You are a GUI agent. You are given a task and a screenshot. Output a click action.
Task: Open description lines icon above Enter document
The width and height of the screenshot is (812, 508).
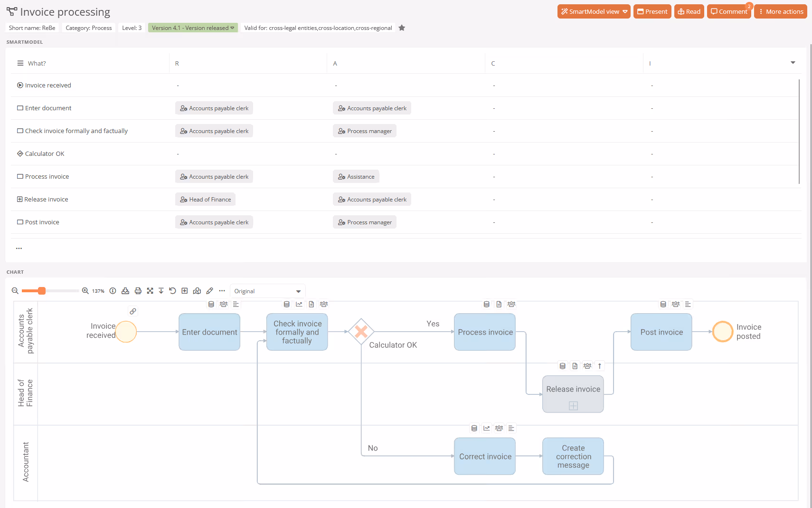(236, 304)
